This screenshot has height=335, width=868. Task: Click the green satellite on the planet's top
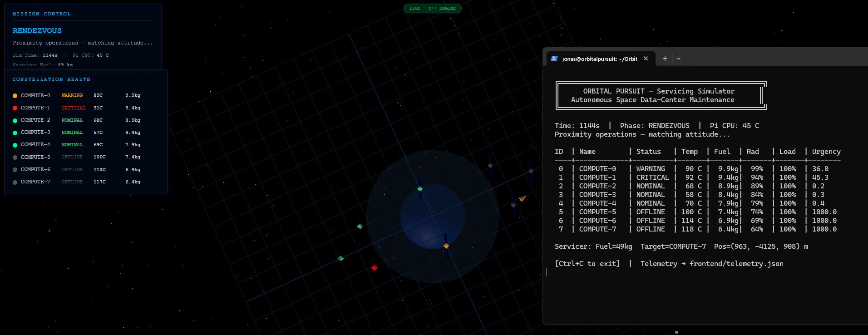(420, 189)
